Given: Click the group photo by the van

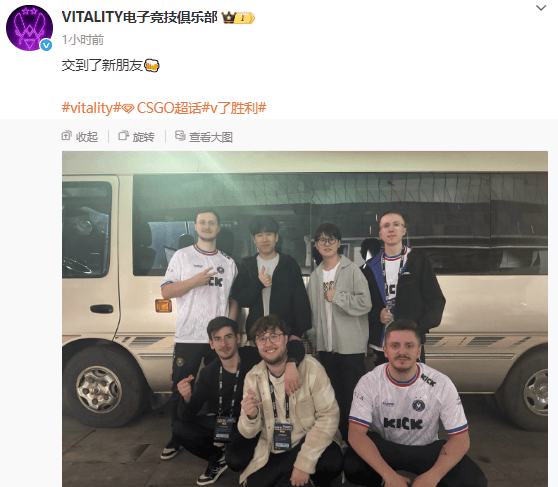Looking at the screenshot, I should click(x=305, y=319).
